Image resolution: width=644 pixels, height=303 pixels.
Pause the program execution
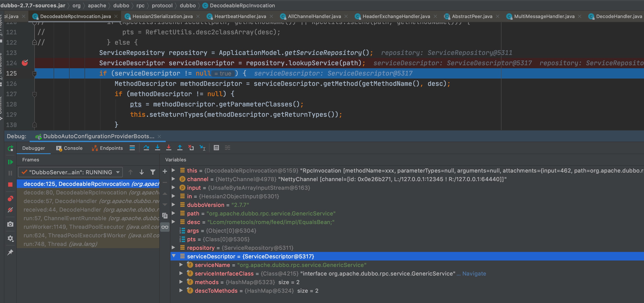point(10,173)
